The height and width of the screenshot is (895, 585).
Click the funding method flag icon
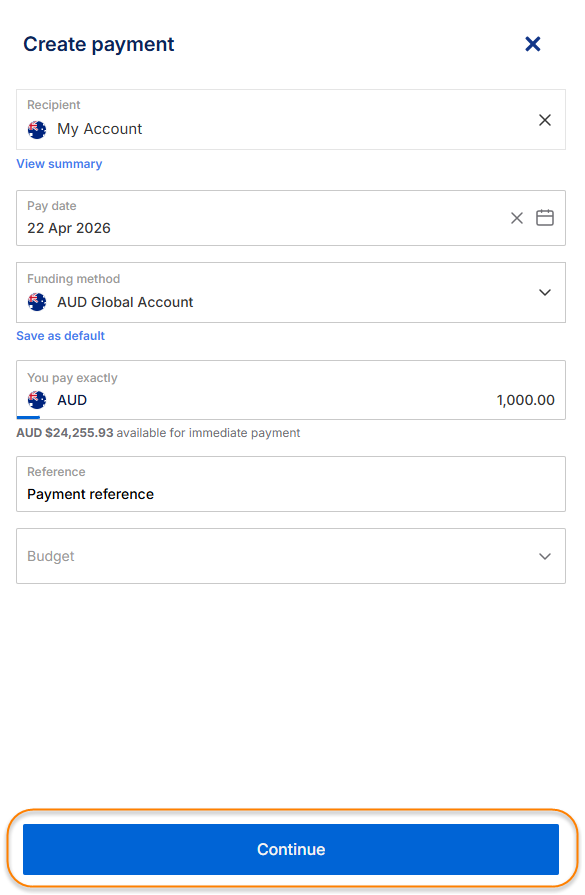click(37, 302)
